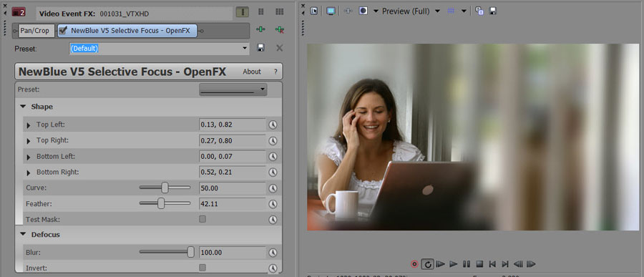Animate the Bottom Left parameter

point(273,157)
